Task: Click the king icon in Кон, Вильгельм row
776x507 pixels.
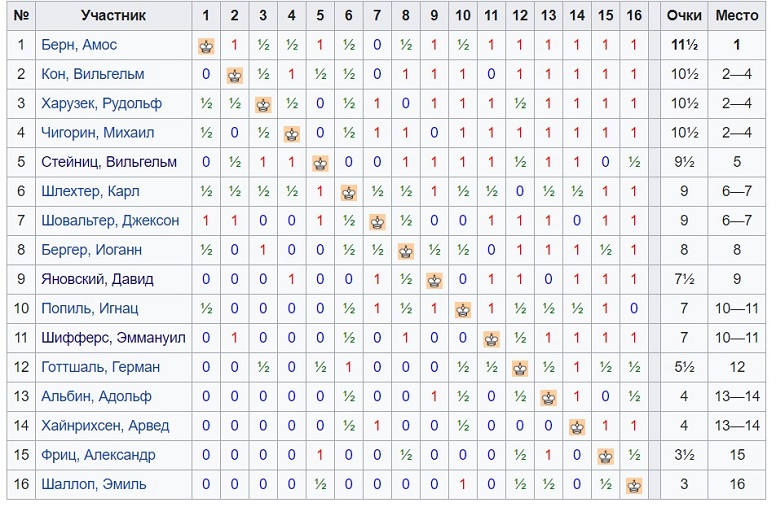Action: [x=234, y=76]
